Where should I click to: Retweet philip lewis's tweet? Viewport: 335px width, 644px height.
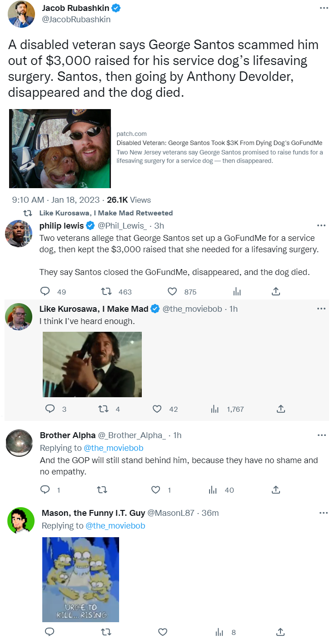[x=105, y=291]
